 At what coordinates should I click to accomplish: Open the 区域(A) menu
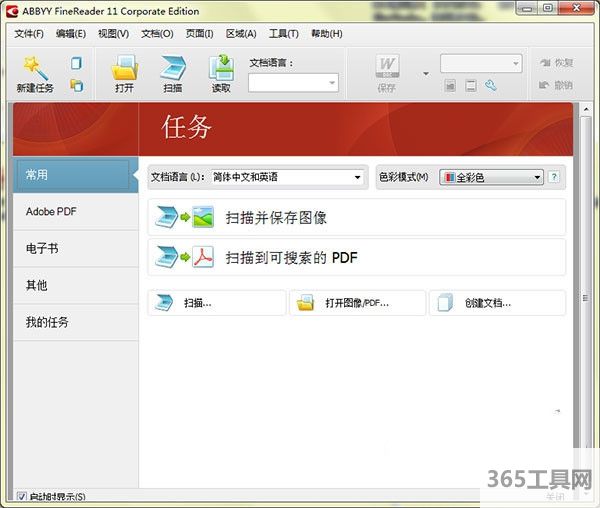pyautogui.click(x=241, y=34)
